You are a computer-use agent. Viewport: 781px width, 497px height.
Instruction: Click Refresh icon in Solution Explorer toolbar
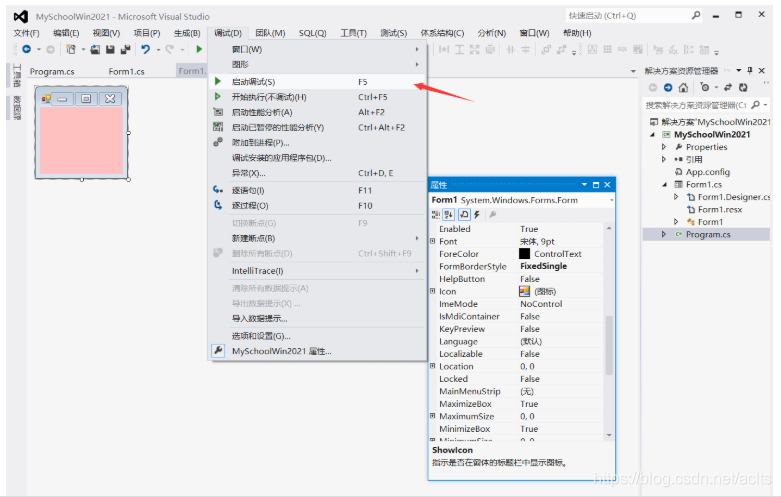[743, 88]
